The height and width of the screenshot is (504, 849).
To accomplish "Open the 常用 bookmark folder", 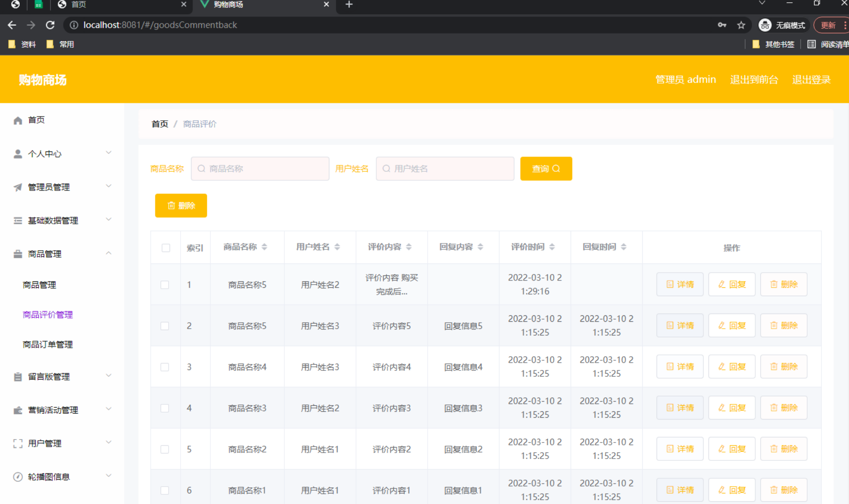I will pyautogui.click(x=60, y=45).
